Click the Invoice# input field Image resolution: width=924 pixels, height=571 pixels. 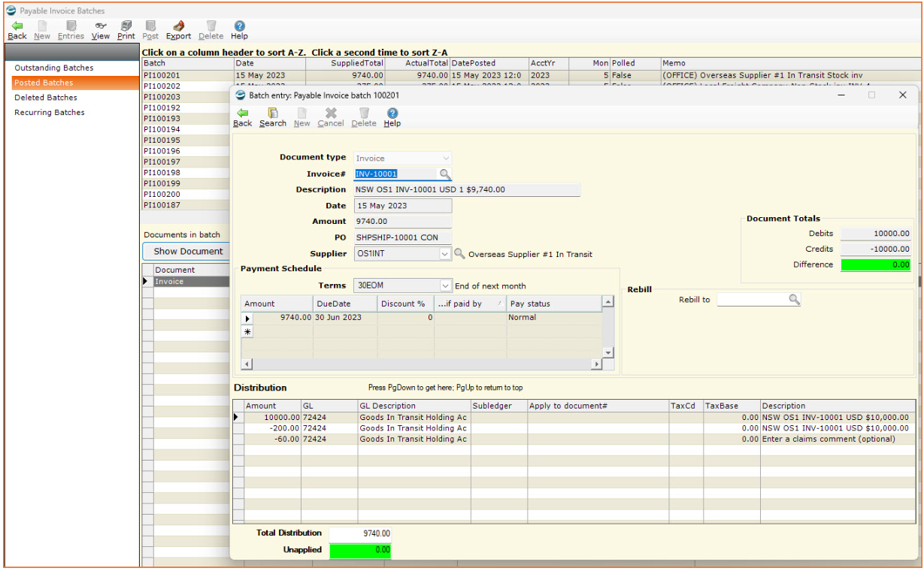point(395,174)
